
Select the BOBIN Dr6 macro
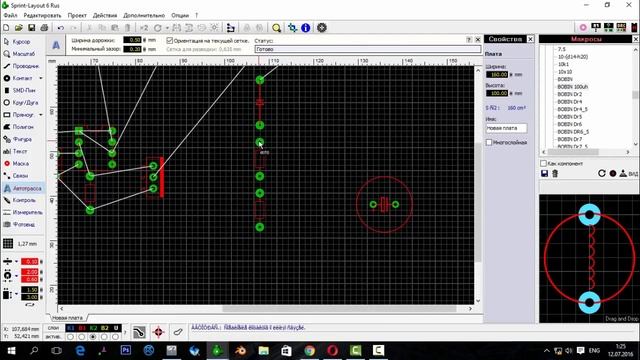pyautogui.click(x=570, y=124)
